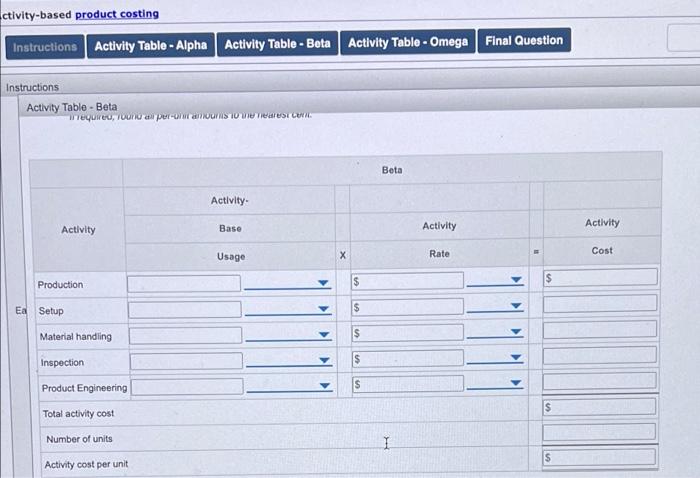
Task: Click Inspection activity-base usage field
Action: tap(187, 361)
